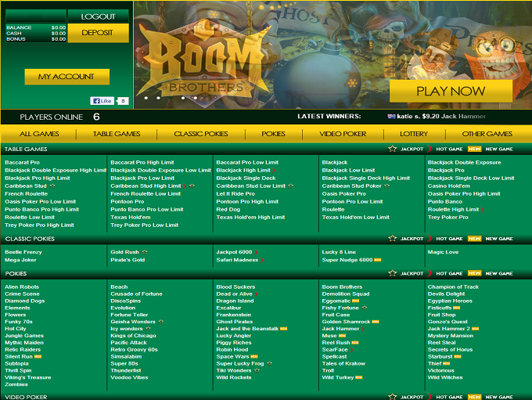Click the hot flame icon next to Jackpot 6000
Screen dimensions: 532x400
256,252
